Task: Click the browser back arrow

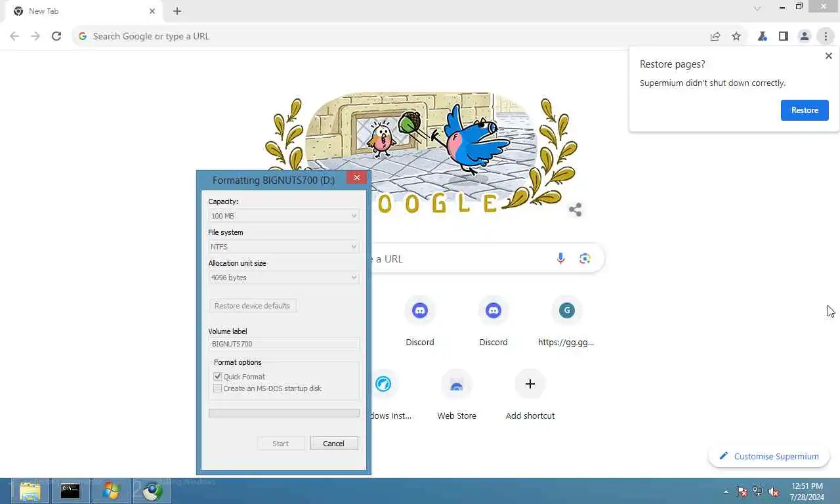Action: pyautogui.click(x=14, y=36)
